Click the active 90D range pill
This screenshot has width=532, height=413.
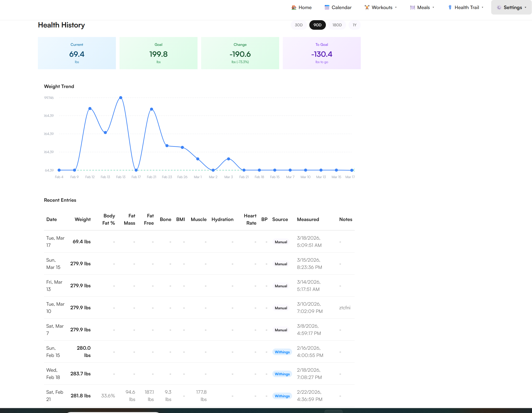(317, 25)
